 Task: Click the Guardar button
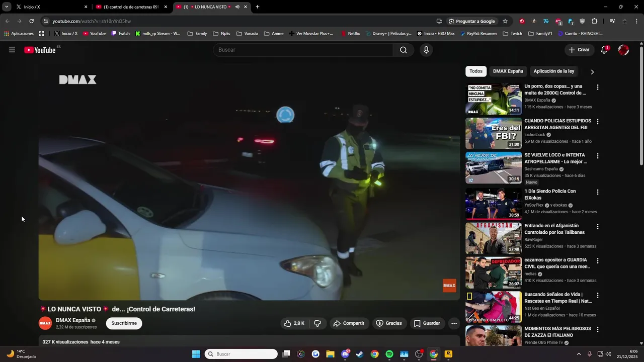[427, 323]
